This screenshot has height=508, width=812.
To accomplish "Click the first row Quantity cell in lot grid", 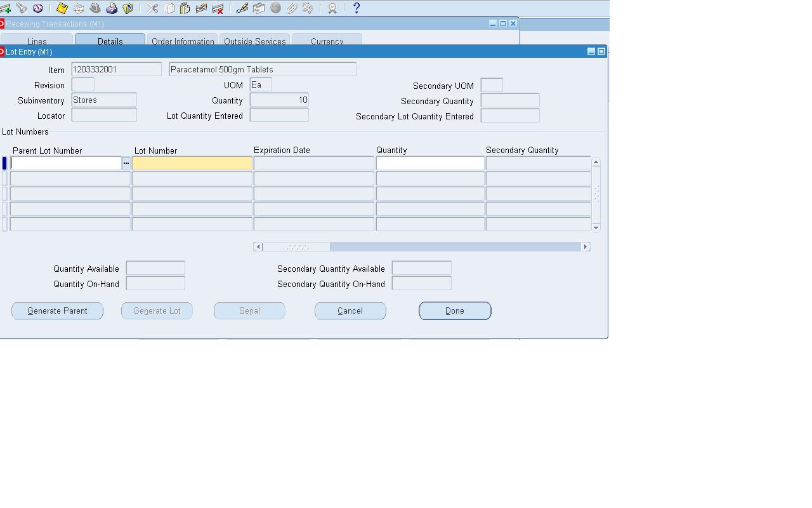I will pos(430,163).
